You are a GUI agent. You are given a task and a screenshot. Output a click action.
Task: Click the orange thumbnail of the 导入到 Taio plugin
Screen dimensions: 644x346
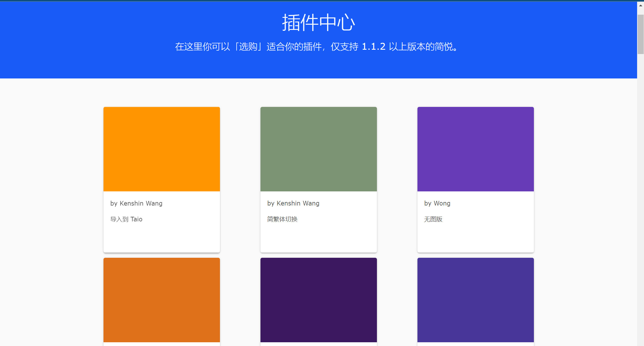tap(161, 149)
